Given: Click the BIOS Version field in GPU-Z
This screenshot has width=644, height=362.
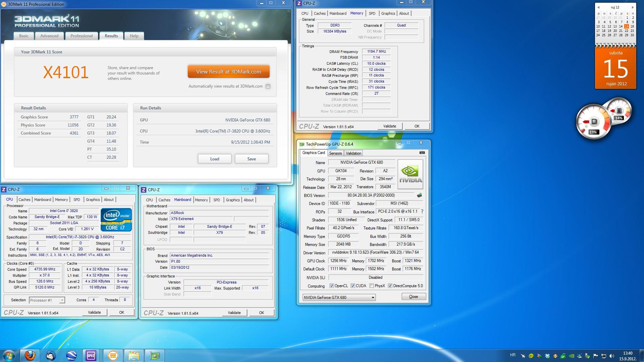Looking at the screenshot, I should coord(371,195).
